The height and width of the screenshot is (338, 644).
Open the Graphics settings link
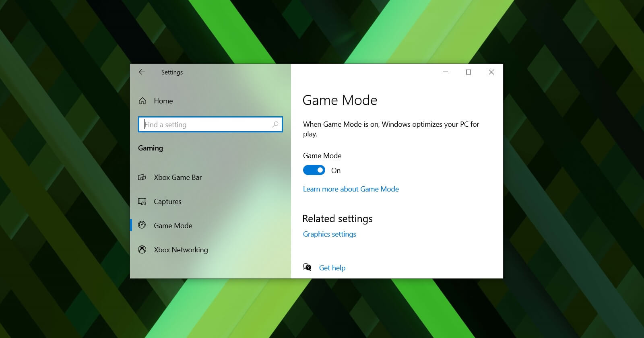[329, 234]
